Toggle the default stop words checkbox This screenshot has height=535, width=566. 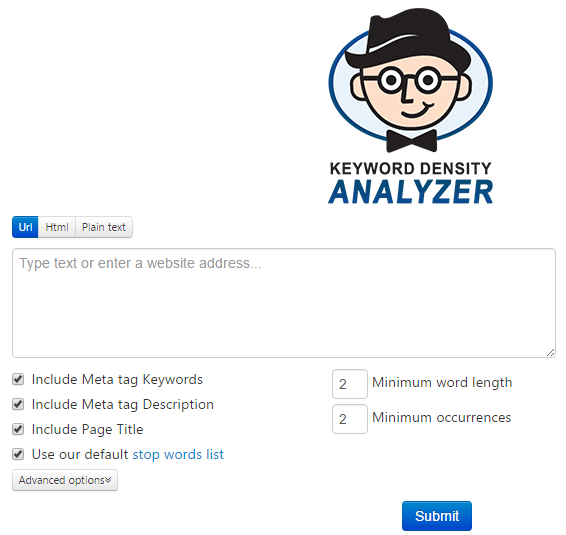click(x=18, y=454)
